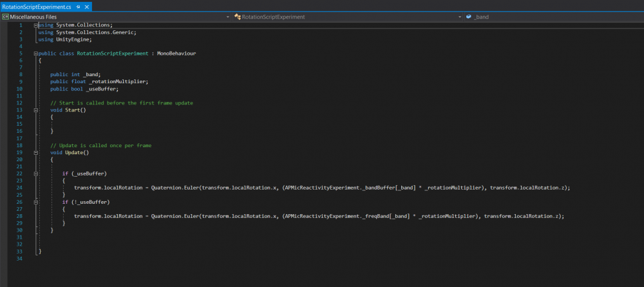This screenshot has width=644, height=287.
Task: Open the RotationScriptExperiment types dropdown
Action: [x=459, y=17]
